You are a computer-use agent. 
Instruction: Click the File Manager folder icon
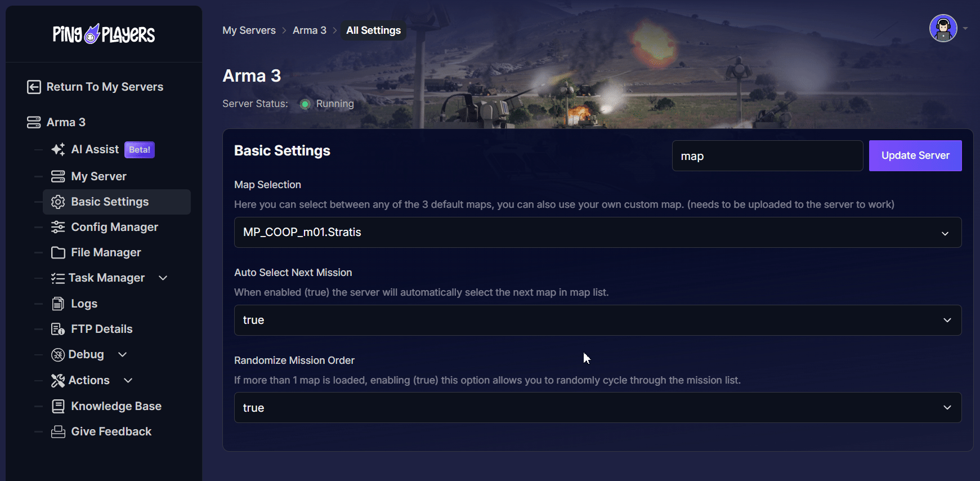[x=58, y=252]
